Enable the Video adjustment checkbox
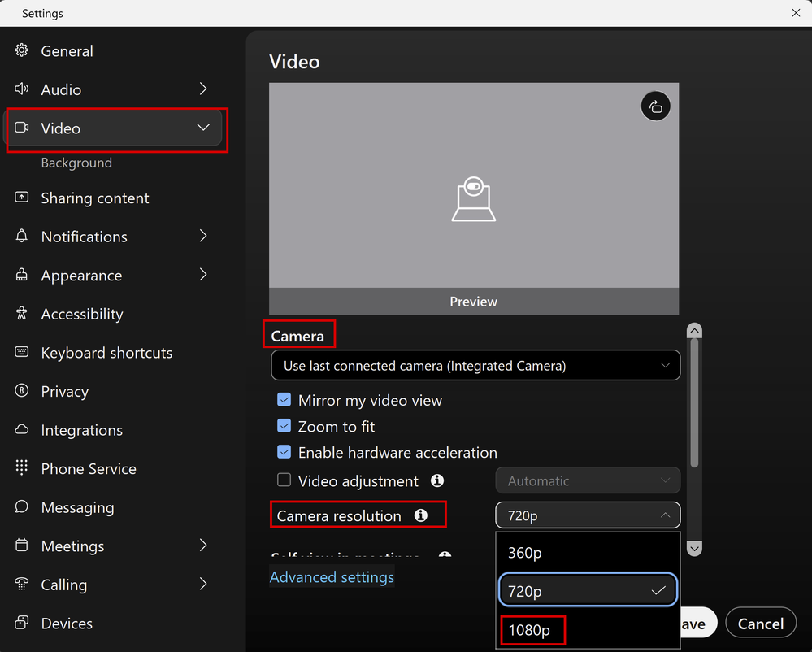This screenshot has height=652, width=812. pyautogui.click(x=284, y=480)
